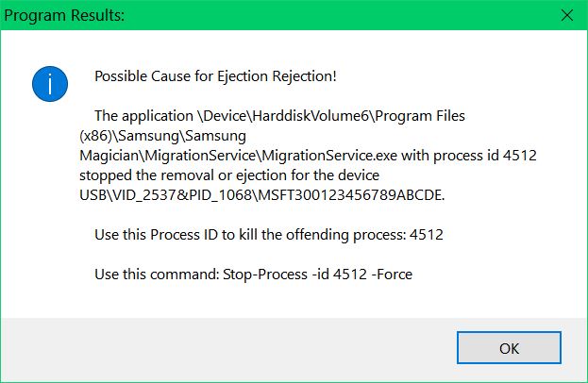Click the OK button
The width and height of the screenshot is (588, 383).
point(509,348)
